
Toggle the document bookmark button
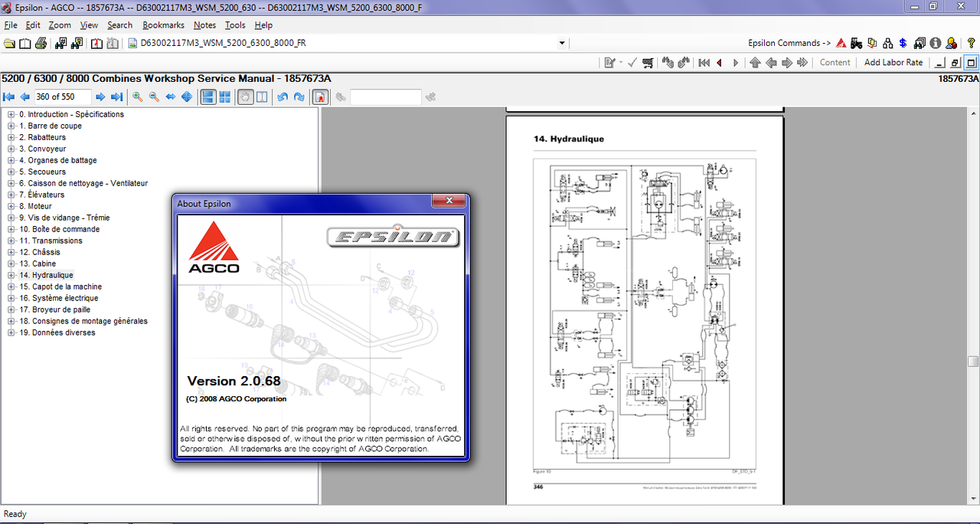tap(321, 97)
